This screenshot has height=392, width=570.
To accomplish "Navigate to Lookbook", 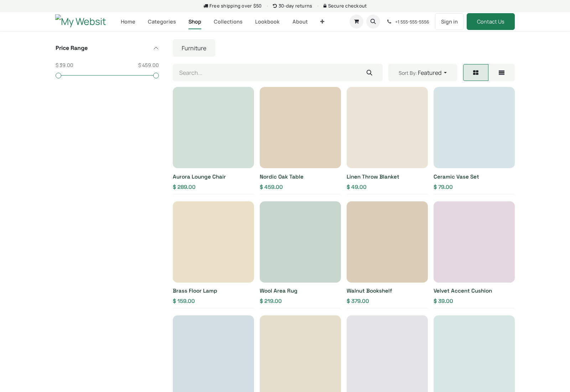I will point(267,22).
